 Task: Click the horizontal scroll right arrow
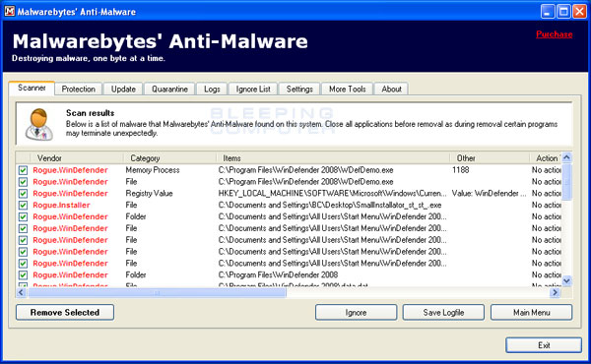click(x=555, y=292)
